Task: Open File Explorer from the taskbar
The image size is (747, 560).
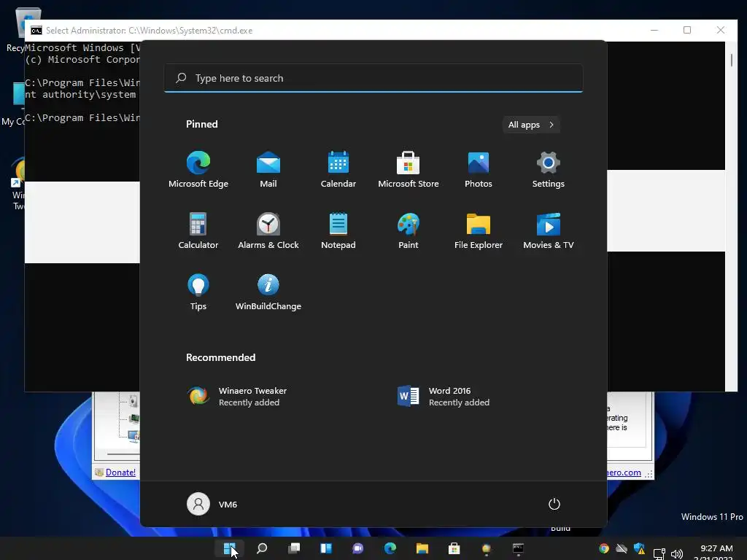Action: 422,548
